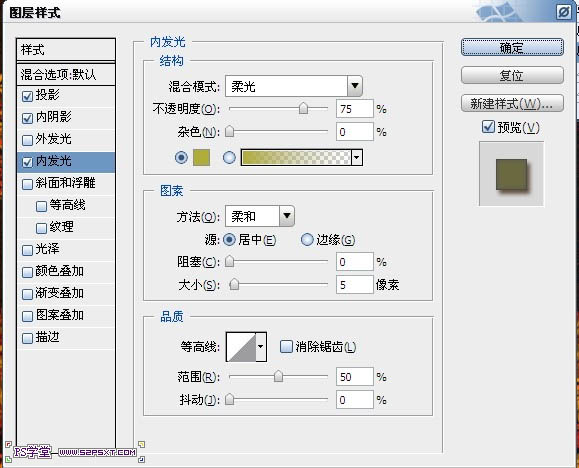The image size is (579, 468).
Task: Select 斜面和浮雕 in the style list
Action: [x=66, y=183]
